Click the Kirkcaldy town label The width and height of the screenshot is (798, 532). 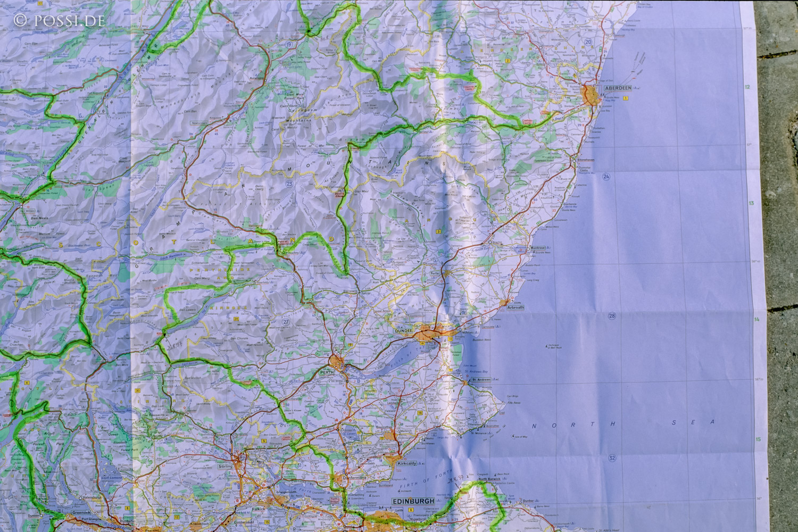[x=407, y=464]
